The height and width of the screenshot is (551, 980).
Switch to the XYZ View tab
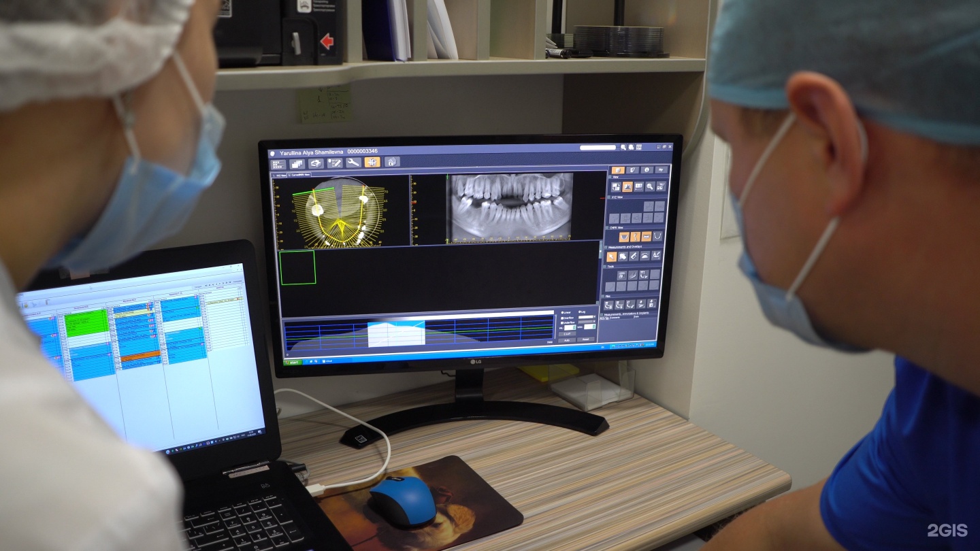[279, 176]
